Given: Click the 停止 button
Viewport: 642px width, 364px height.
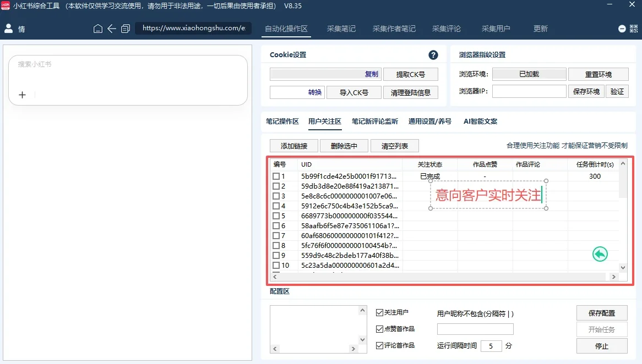Looking at the screenshot, I should [602, 346].
